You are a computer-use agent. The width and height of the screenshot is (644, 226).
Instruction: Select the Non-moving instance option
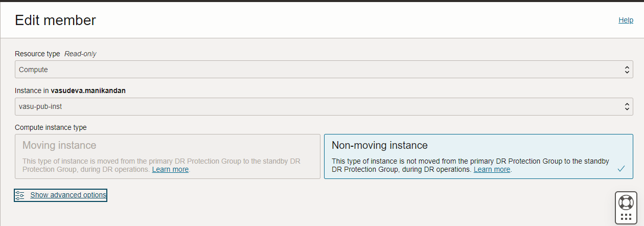pyautogui.click(x=479, y=156)
